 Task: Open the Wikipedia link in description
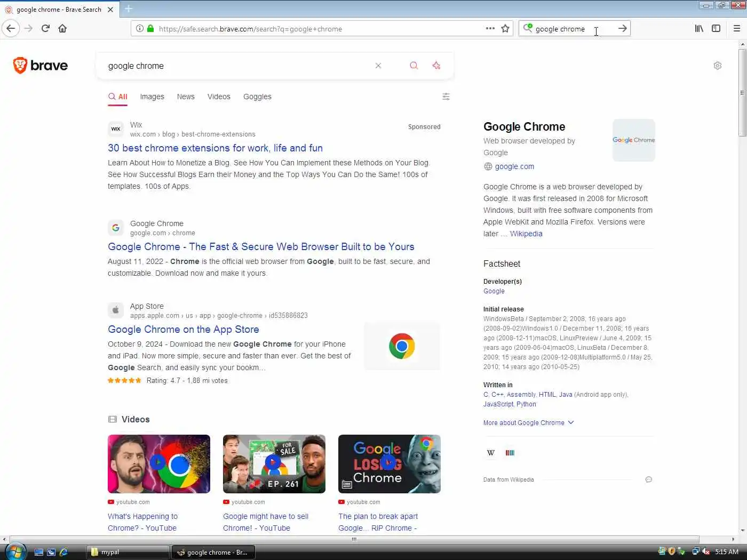click(x=526, y=234)
